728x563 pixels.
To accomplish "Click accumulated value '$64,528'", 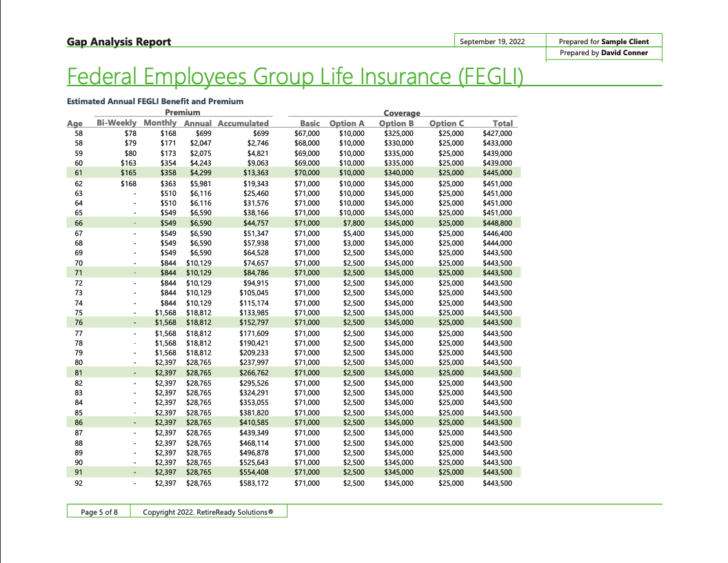I will click(x=256, y=253).
